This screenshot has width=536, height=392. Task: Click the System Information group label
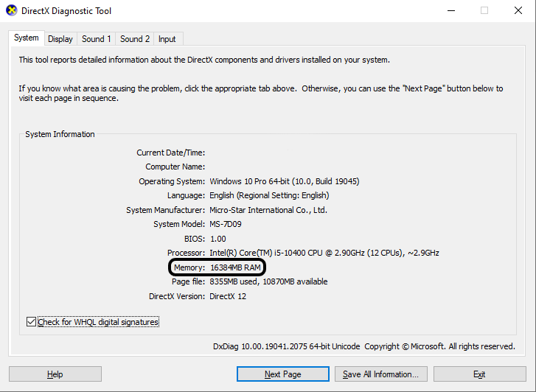pos(60,134)
